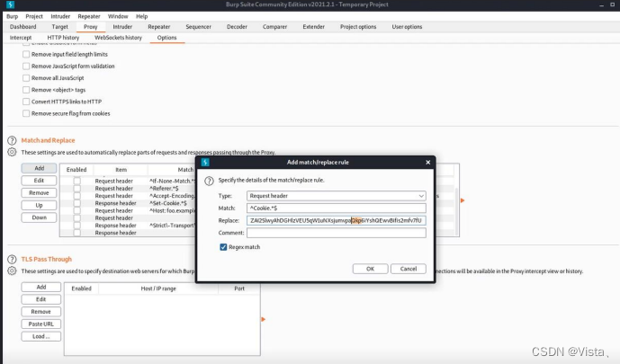Screen dimensions: 620x364
Task: Sort by Port column header
Action: click(x=239, y=289)
